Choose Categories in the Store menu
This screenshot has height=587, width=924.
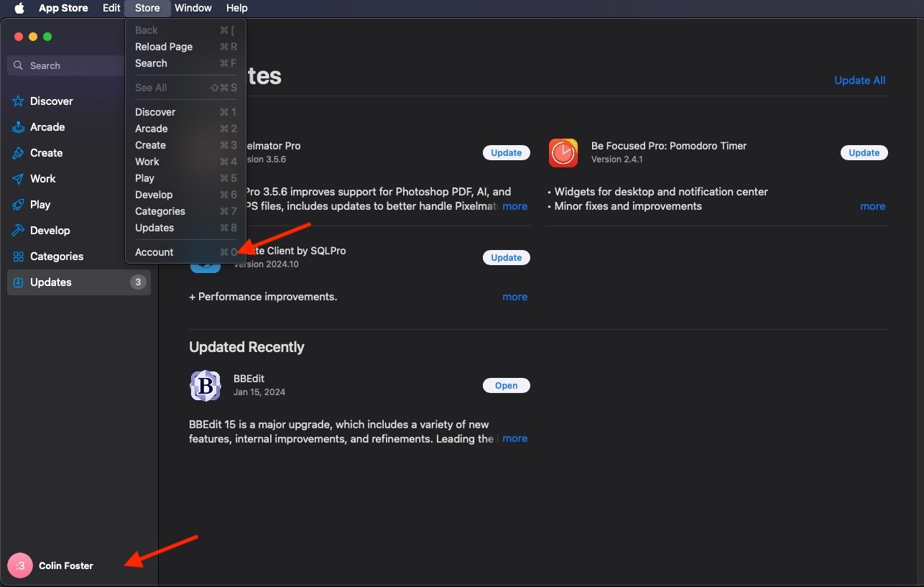(186, 211)
